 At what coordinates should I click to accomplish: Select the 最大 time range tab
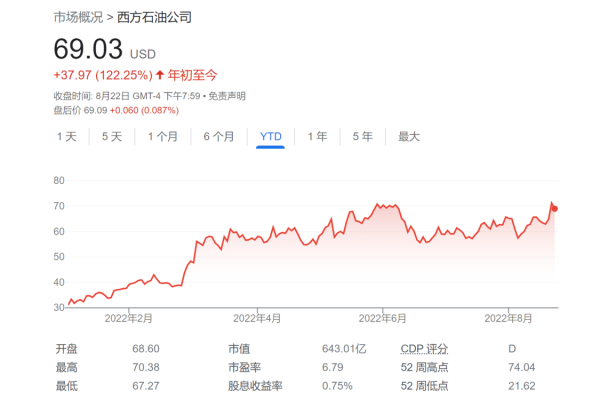click(409, 137)
